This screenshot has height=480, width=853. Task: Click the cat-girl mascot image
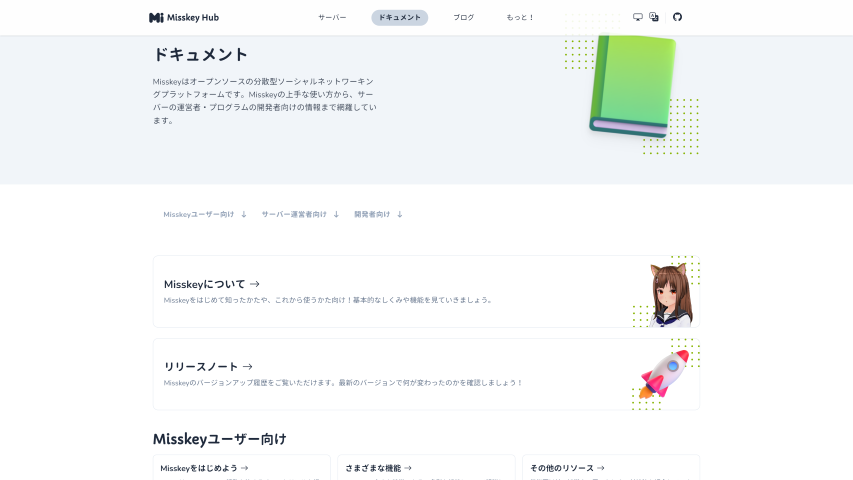tap(671, 295)
